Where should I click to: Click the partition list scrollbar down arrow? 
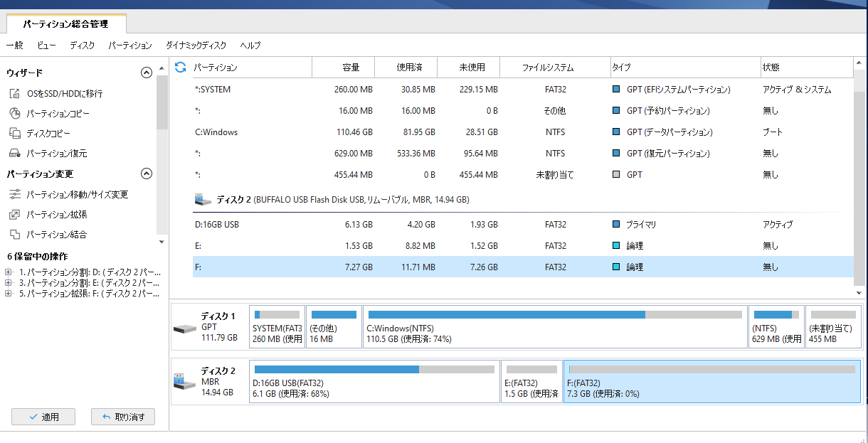point(859,292)
